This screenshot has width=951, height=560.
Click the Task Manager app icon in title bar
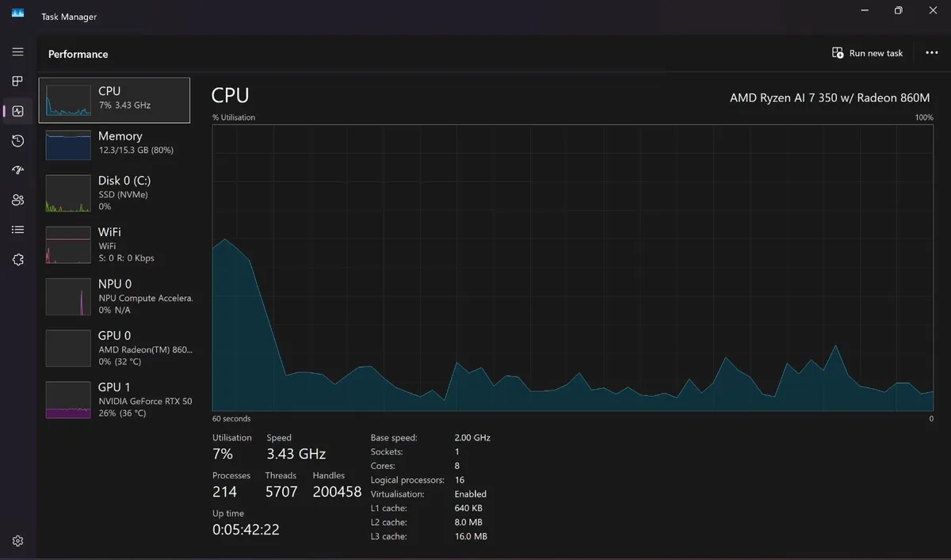click(x=17, y=13)
